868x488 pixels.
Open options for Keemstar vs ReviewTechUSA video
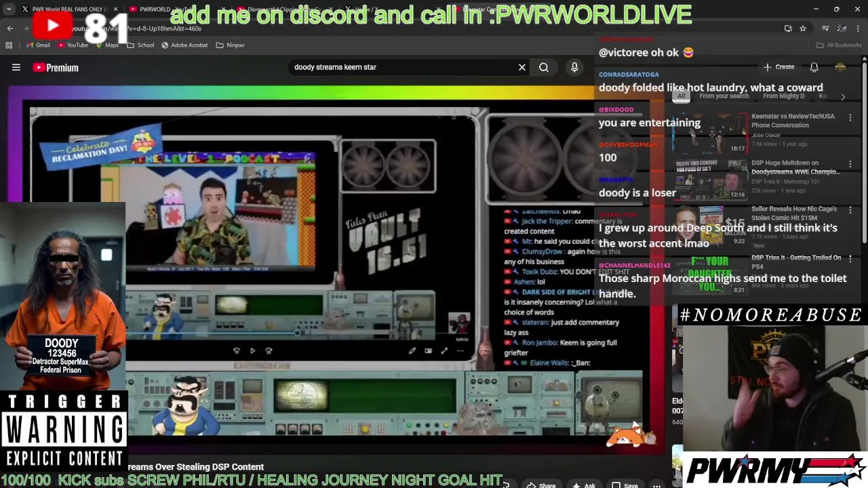(850, 117)
